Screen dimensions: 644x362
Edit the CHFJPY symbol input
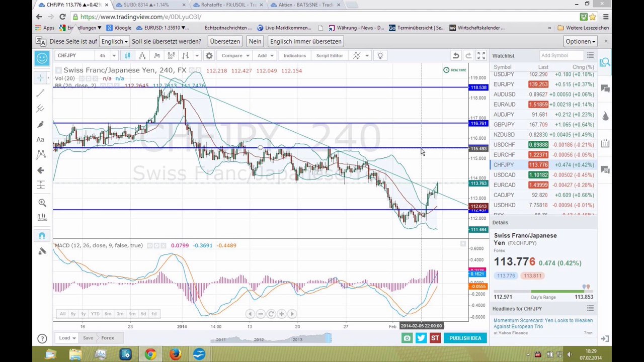(74, 55)
